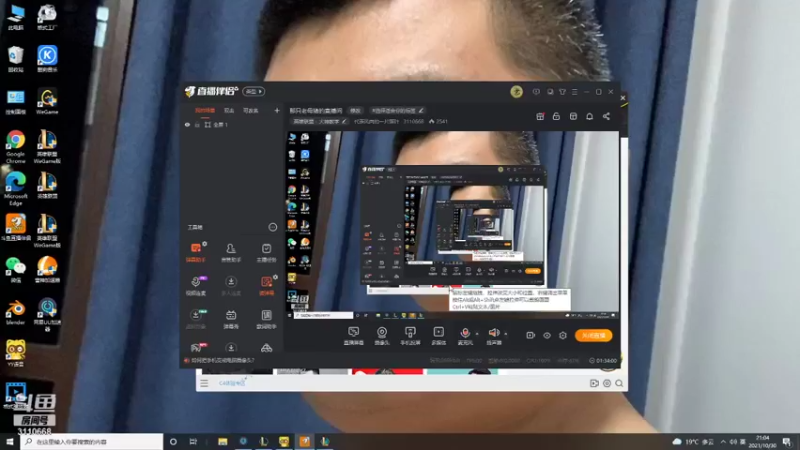Click search icon in the window behind
The height and width of the screenshot is (450, 800).
(619, 383)
